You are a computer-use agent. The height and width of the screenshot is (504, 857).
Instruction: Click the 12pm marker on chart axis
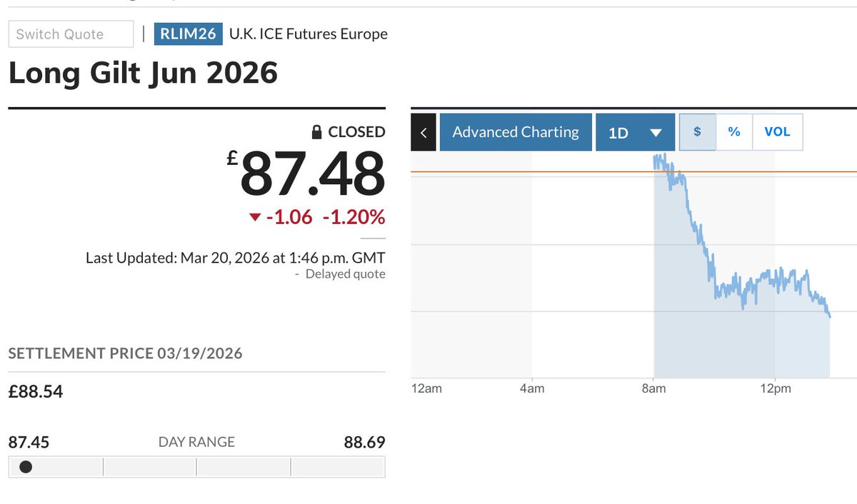pyautogui.click(x=776, y=389)
